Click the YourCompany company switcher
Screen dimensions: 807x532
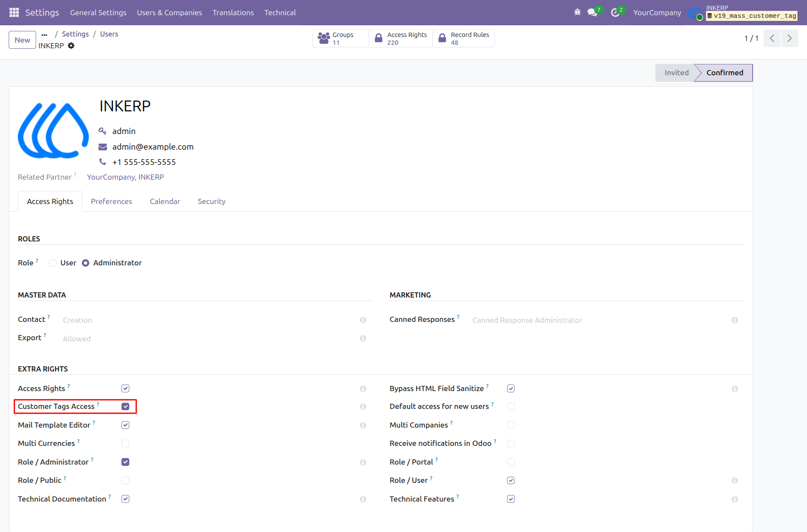(657, 13)
